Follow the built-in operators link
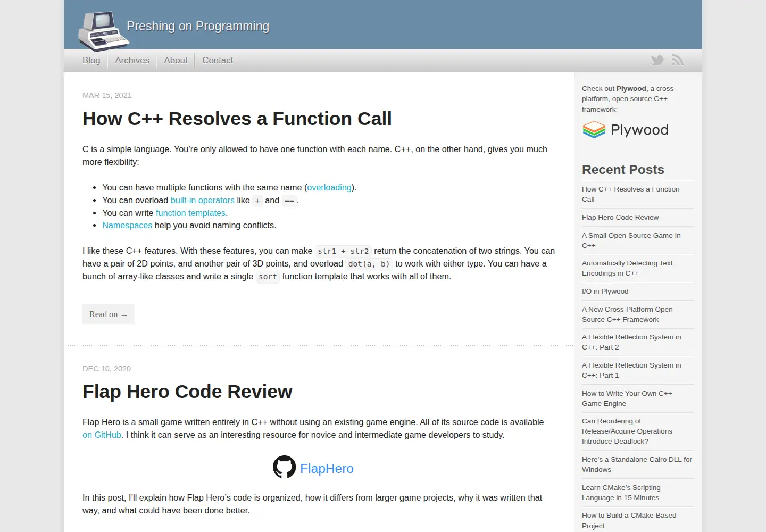The image size is (766, 532). pyautogui.click(x=203, y=200)
